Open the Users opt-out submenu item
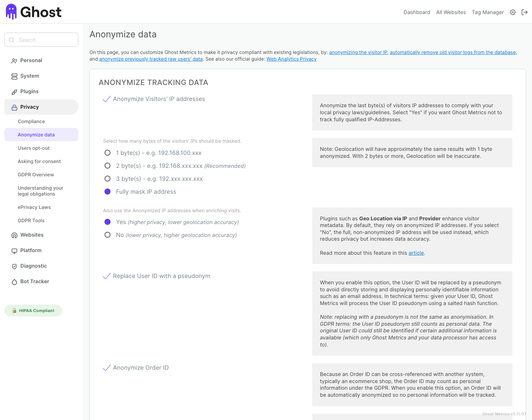 41,148
